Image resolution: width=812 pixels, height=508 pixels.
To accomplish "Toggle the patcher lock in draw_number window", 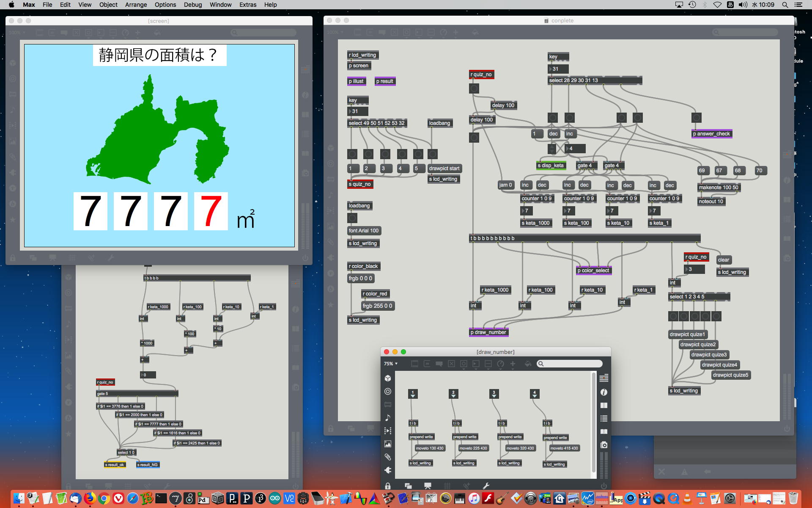I will pos(387,486).
